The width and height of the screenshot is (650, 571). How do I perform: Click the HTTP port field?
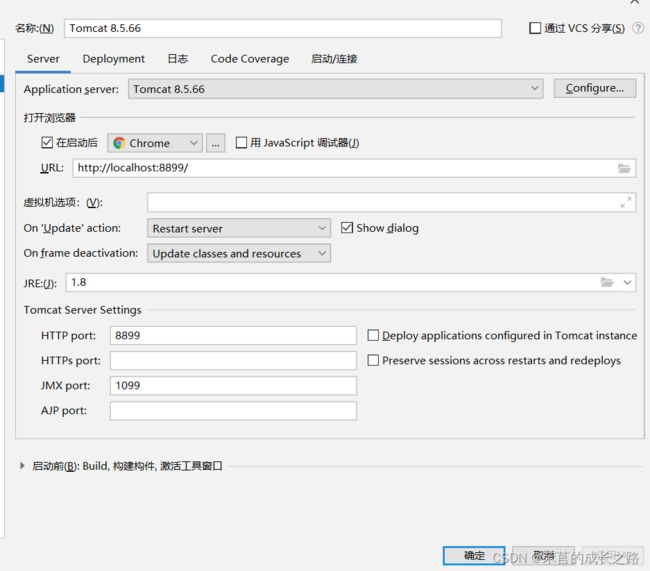[233, 335]
